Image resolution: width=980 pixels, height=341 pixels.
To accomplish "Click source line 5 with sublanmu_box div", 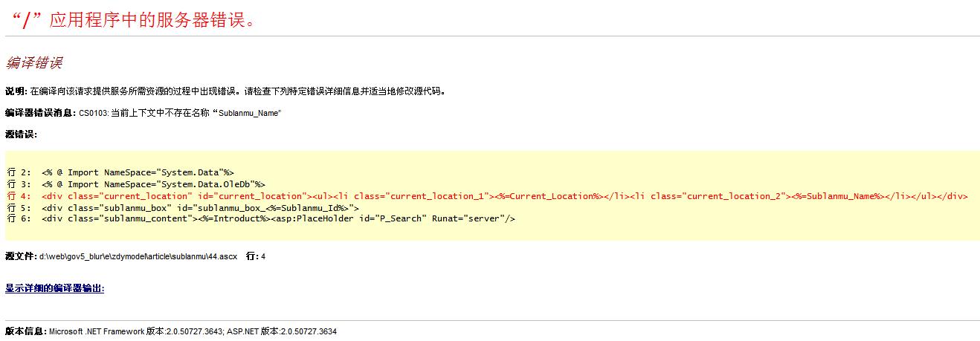I will pyautogui.click(x=199, y=207).
